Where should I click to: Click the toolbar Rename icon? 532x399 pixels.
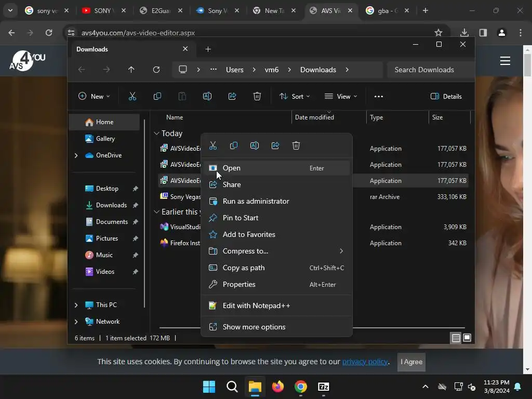(x=207, y=96)
